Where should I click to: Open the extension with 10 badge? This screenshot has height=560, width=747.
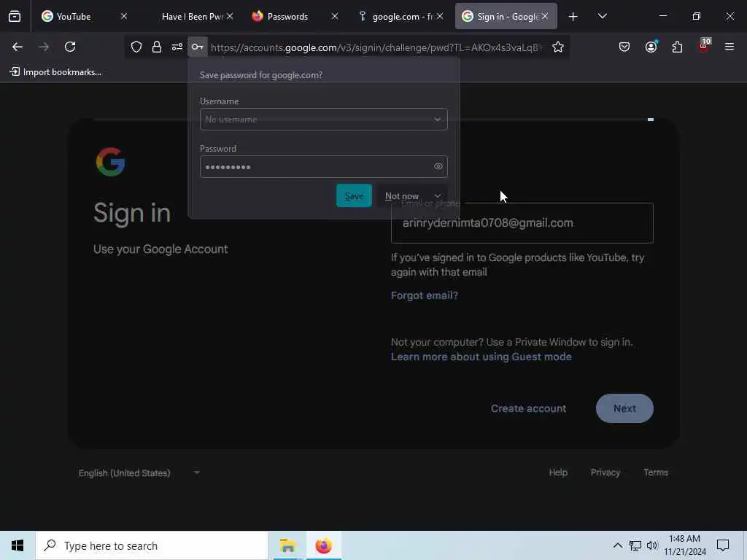click(704, 46)
